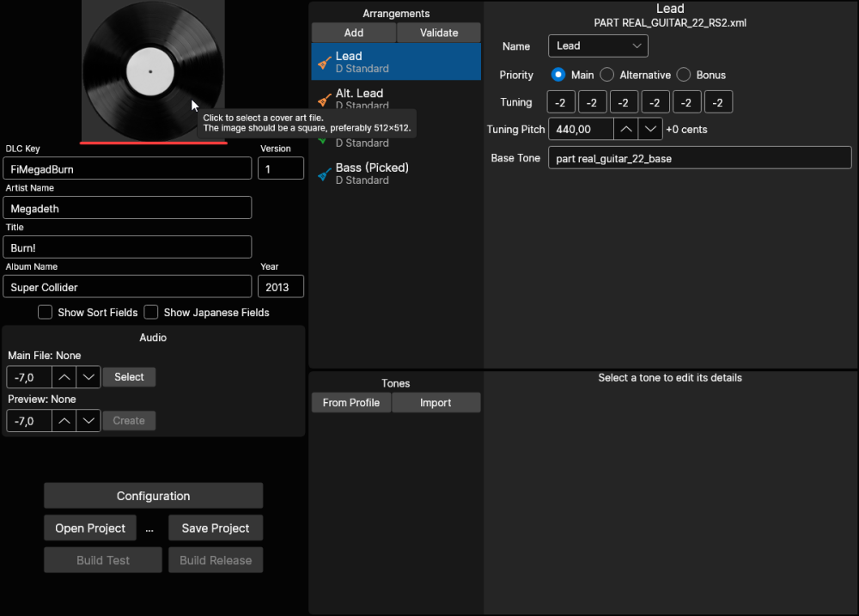Image resolution: width=859 pixels, height=616 pixels.
Task: Increase main file volume with up arrow
Action: coord(64,377)
